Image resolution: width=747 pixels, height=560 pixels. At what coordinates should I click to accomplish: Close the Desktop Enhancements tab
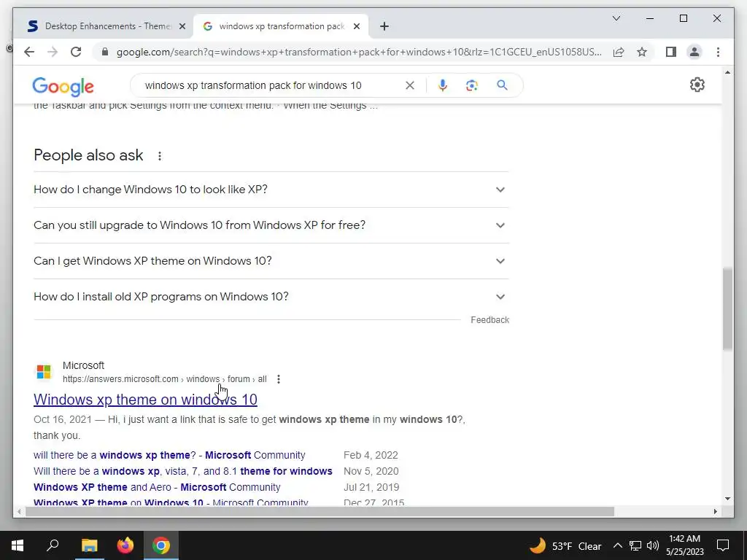tap(182, 26)
